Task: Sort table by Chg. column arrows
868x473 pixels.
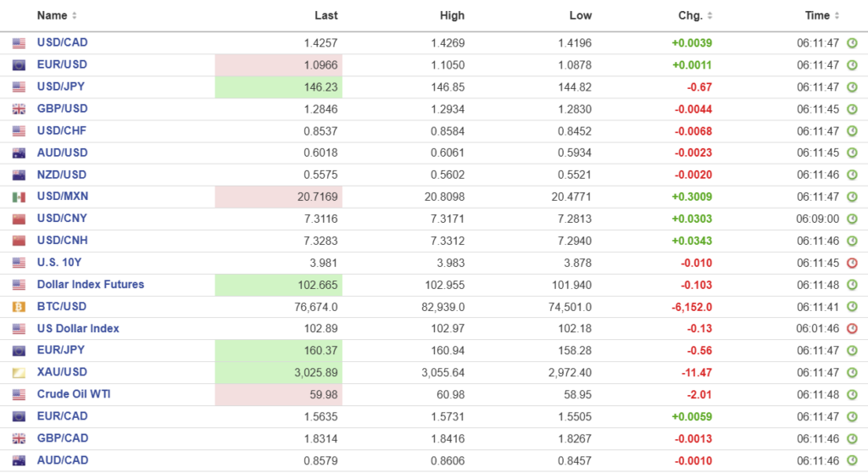Action: (x=709, y=16)
